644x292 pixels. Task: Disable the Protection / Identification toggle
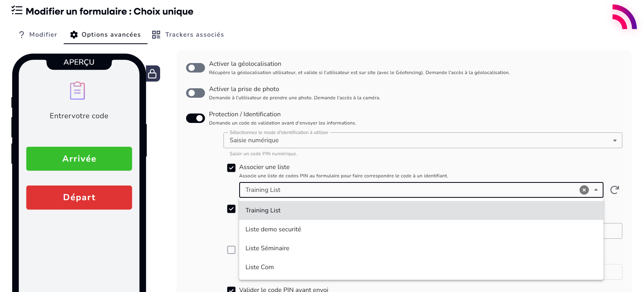(x=196, y=118)
